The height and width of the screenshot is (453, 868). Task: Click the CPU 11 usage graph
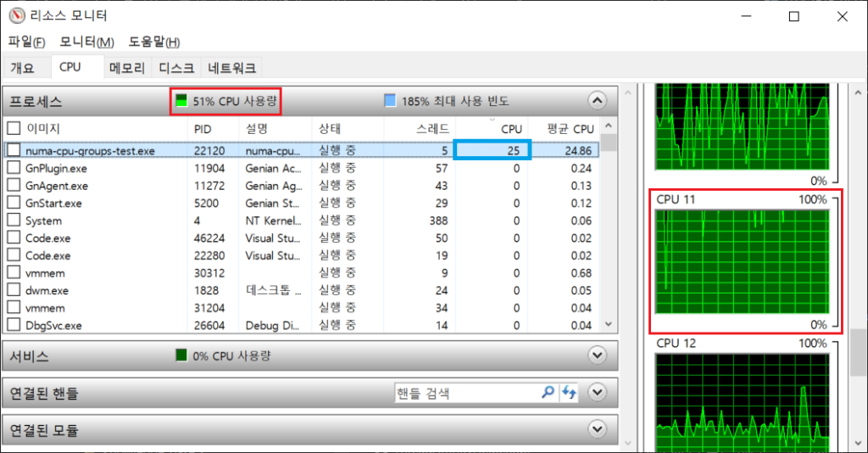coord(742,262)
